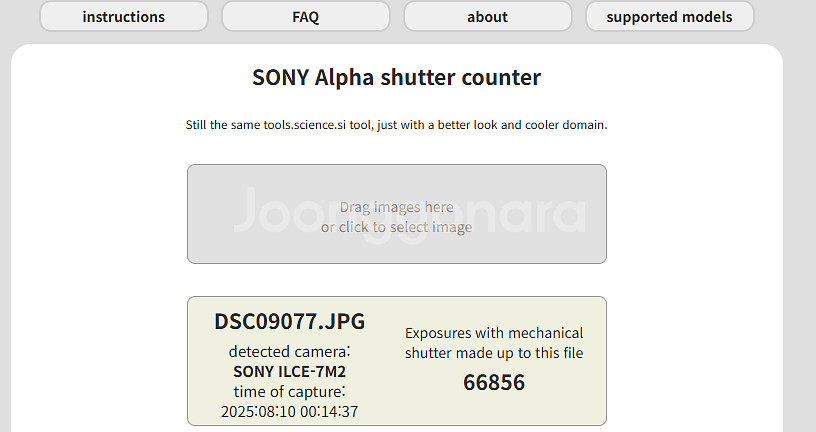Open the instructions menu item

click(x=124, y=16)
